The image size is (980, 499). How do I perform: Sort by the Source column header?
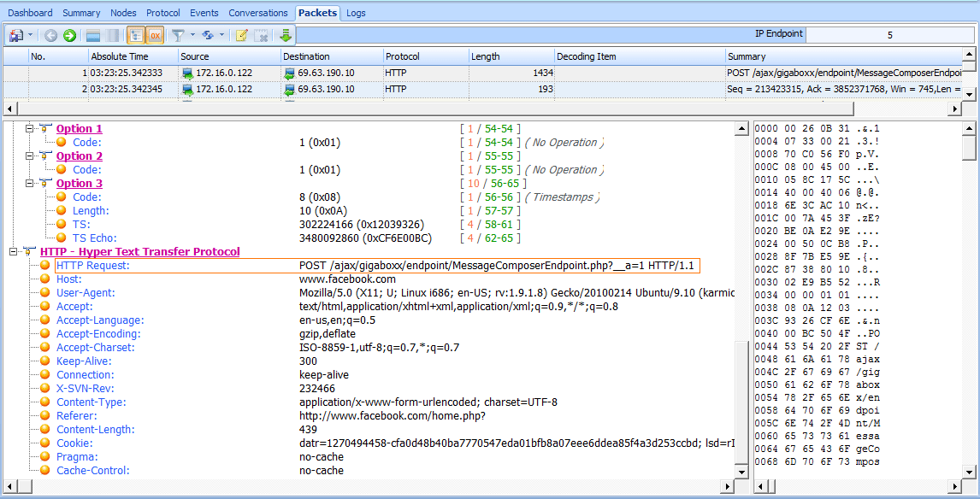[228, 57]
